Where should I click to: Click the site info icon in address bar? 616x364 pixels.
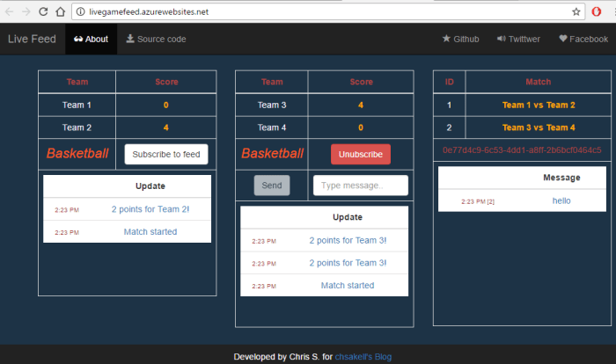[81, 11]
